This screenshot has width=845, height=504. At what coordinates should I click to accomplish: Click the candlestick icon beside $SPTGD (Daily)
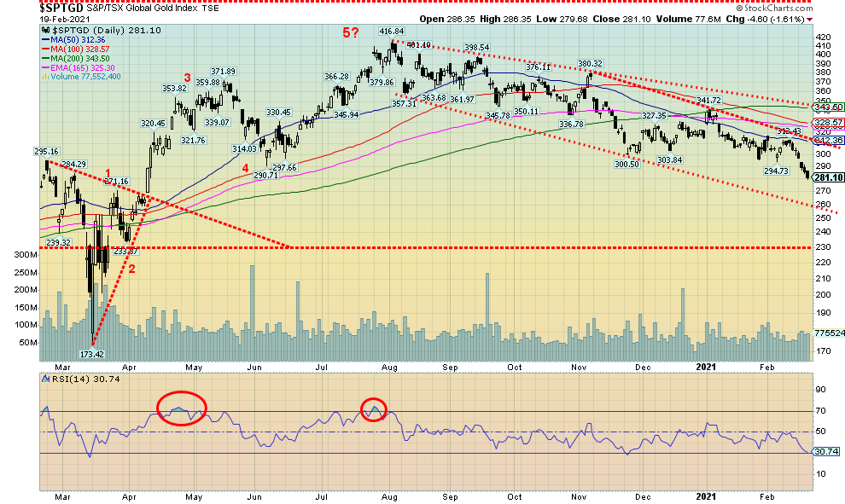[45, 30]
